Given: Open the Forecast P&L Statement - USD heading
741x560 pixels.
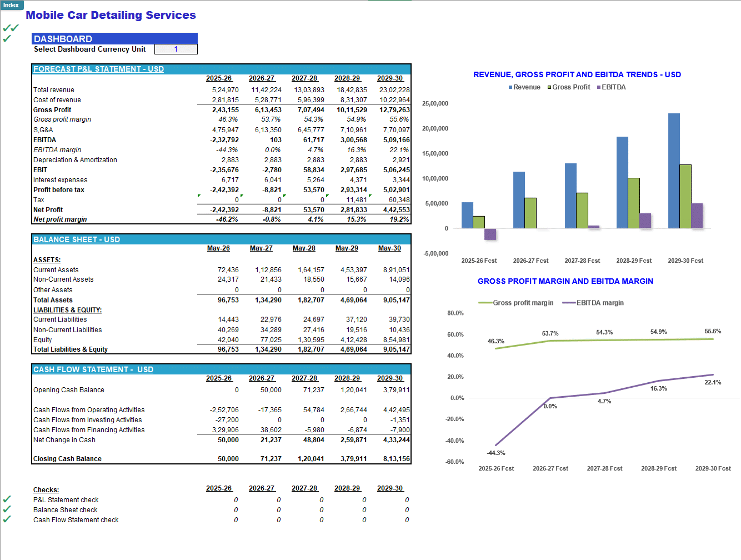Looking at the screenshot, I should coord(98,69).
